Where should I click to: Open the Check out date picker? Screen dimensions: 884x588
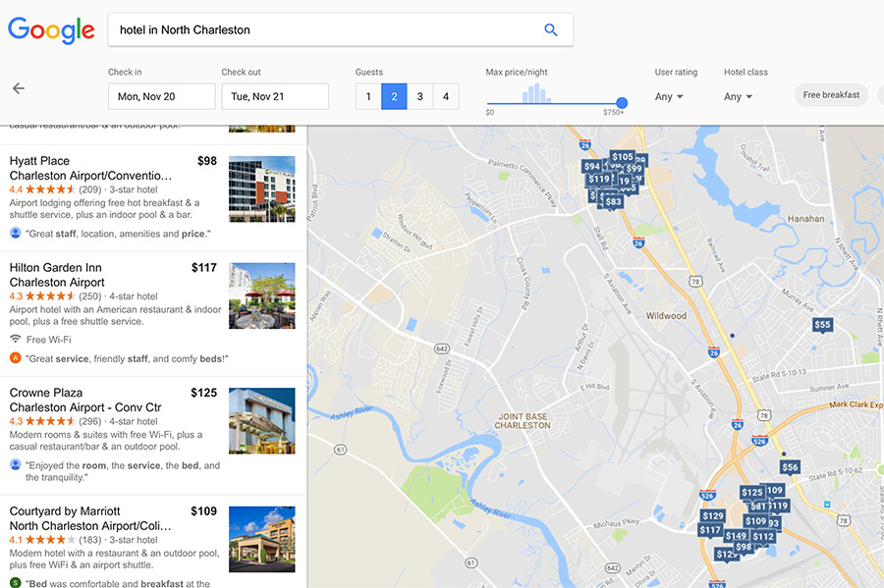coord(275,96)
